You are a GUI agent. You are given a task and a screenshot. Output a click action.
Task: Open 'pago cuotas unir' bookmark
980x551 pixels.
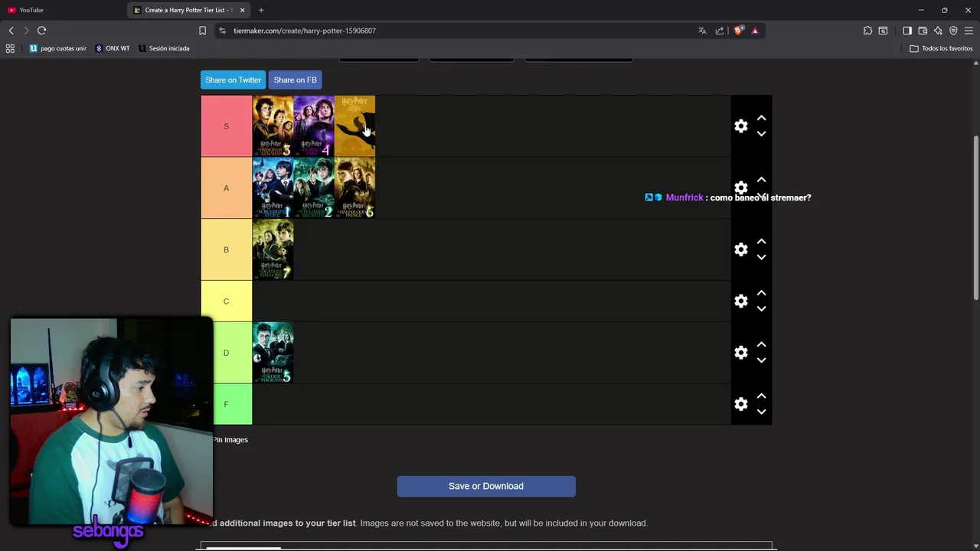(58, 48)
